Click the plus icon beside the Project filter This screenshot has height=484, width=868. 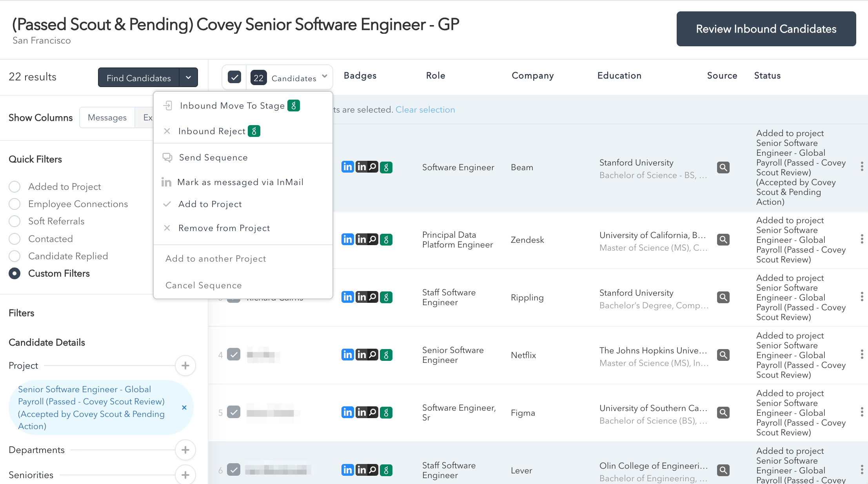(x=185, y=366)
